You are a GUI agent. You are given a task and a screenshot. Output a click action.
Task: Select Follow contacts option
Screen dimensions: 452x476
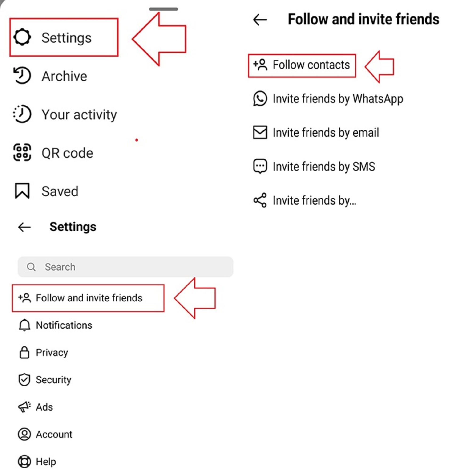click(x=302, y=65)
